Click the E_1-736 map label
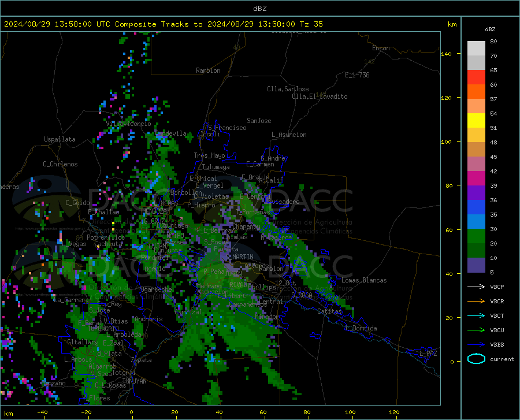Viewport: 520px width, 420px height. (357, 75)
